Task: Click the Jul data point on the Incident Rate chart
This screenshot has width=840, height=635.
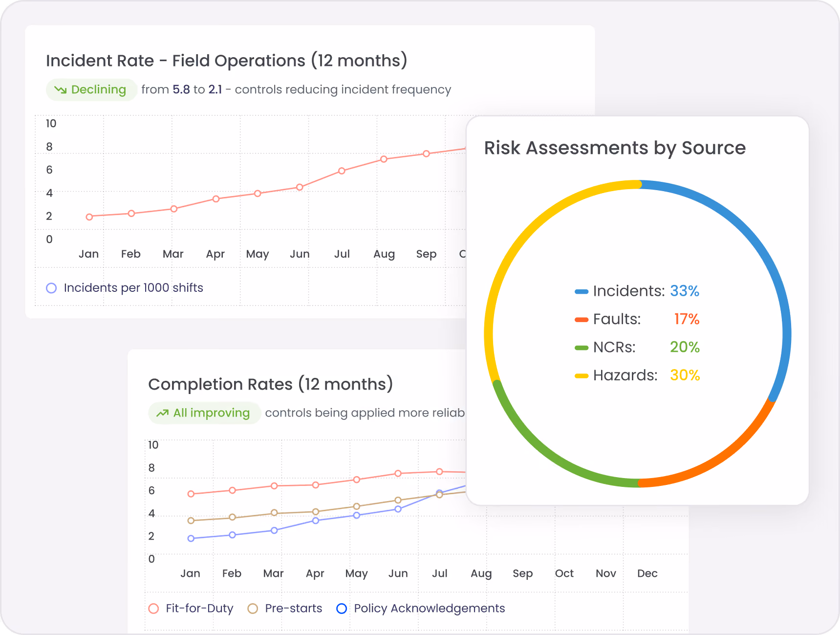Action: tap(342, 171)
